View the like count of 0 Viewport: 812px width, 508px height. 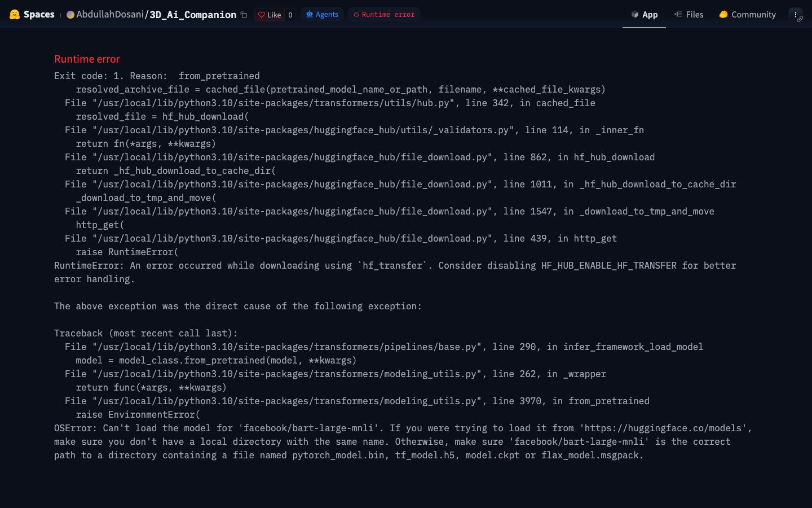point(290,15)
